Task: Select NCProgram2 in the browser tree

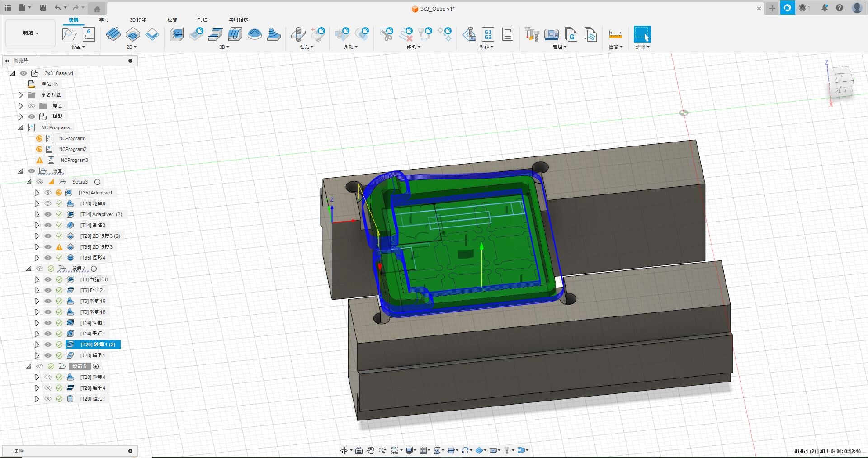Action: coord(72,149)
